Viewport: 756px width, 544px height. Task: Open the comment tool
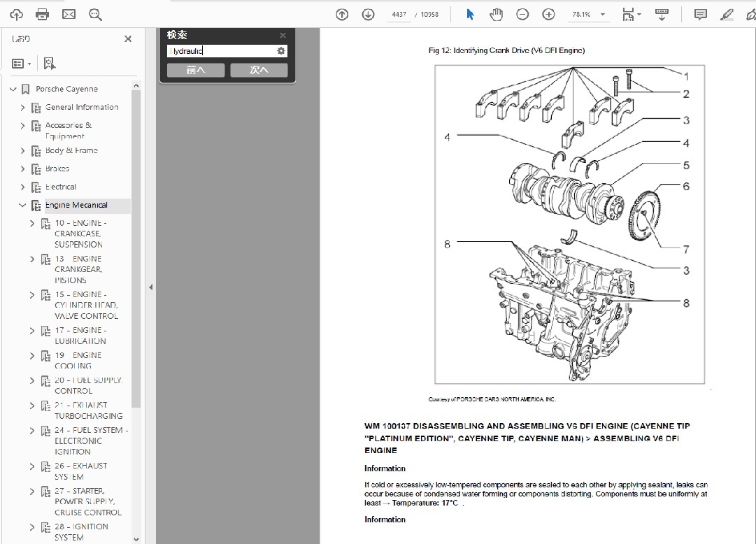tap(700, 14)
